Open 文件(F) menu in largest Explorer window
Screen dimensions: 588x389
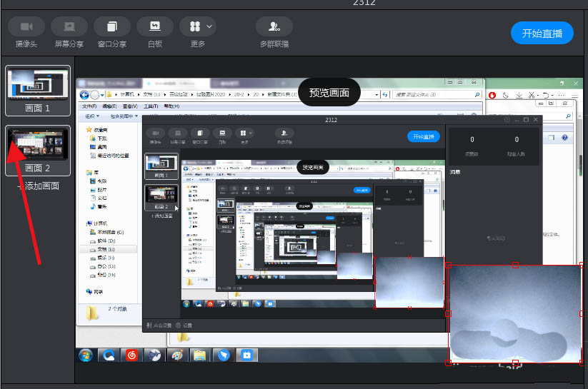tap(89, 106)
